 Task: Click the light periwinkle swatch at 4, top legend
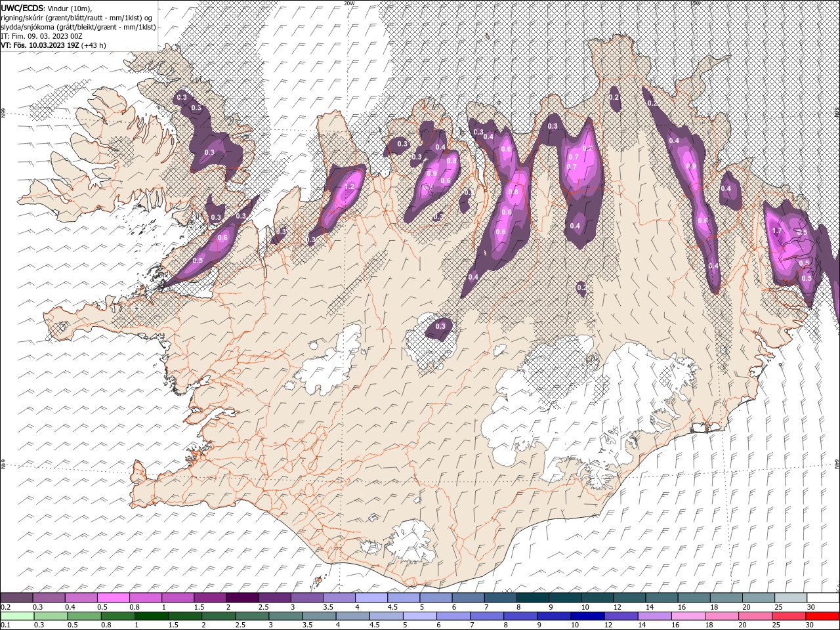click(371, 598)
